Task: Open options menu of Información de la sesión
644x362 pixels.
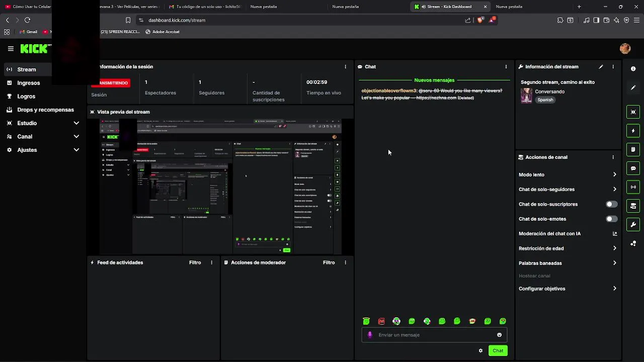Action: point(345,66)
